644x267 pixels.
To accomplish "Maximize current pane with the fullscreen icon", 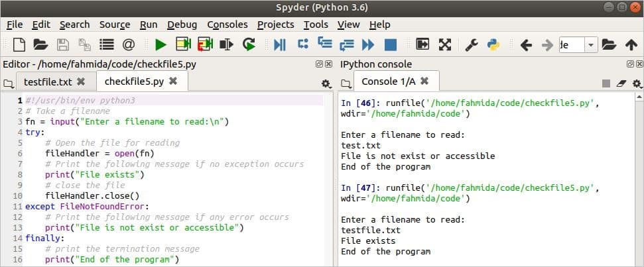I will click(445, 44).
